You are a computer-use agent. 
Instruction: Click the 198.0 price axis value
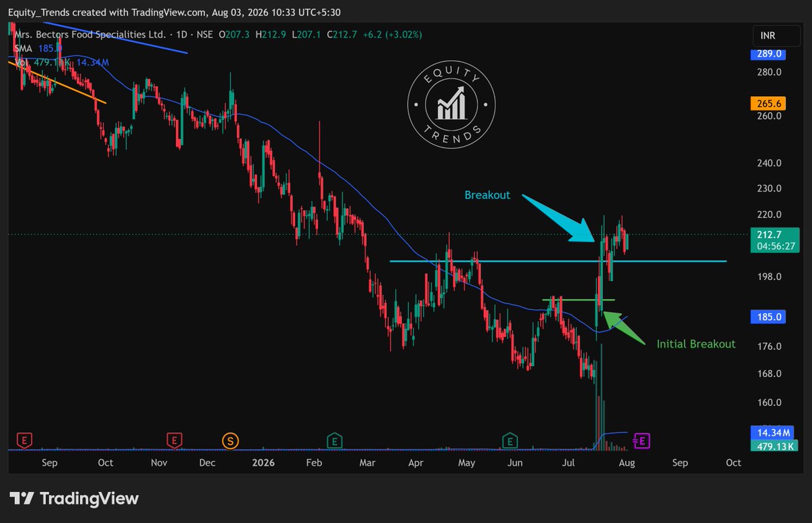771,277
